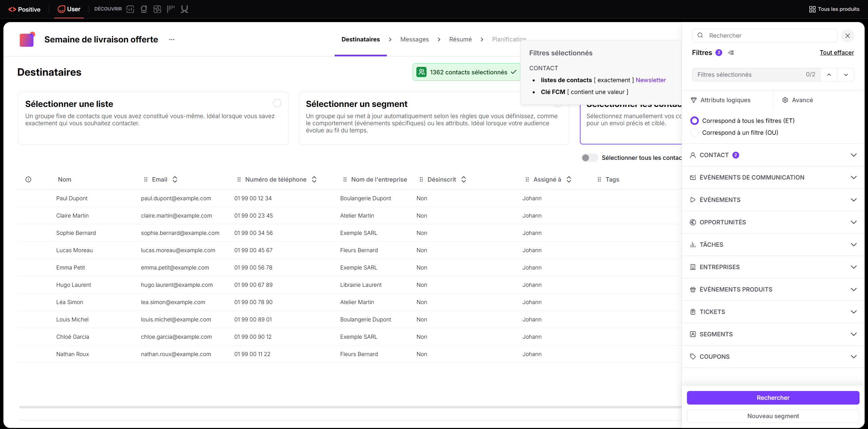Screen dimensions: 868x429
Task: Click the Nouveau segment button
Action: click(x=773, y=416)
